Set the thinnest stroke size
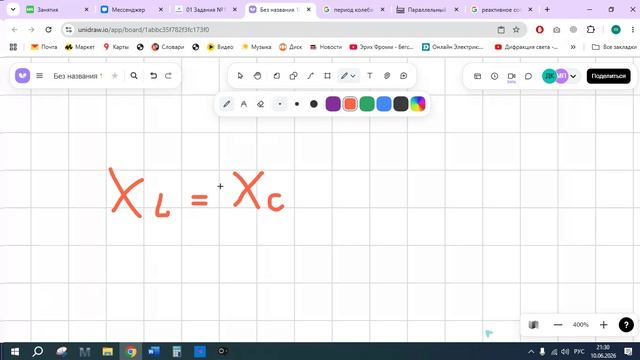Image resolution: width=640 pixels, height=360 pixels. (280, 104)
